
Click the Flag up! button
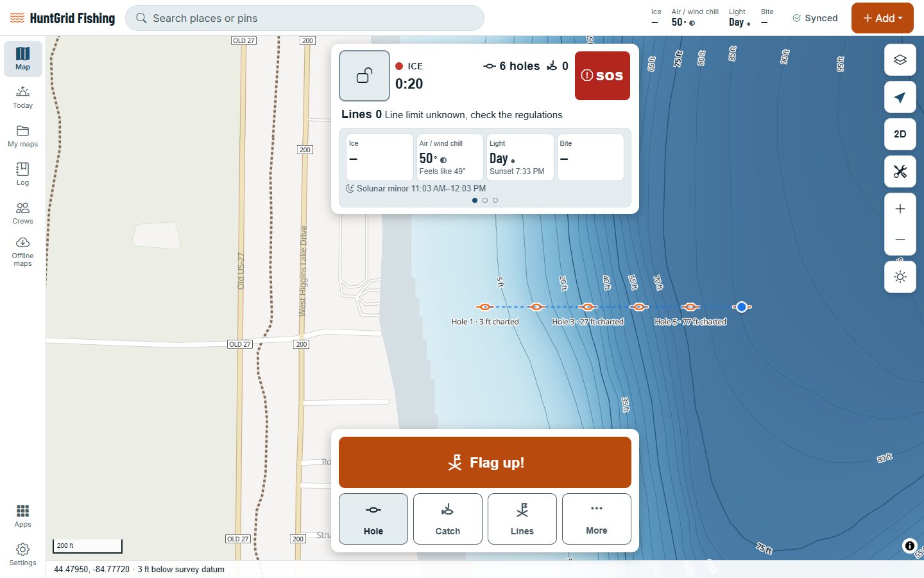(485, 462)
